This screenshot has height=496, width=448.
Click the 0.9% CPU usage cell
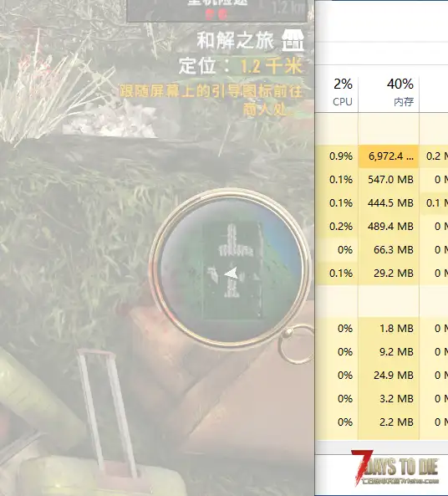pos(337,156)
